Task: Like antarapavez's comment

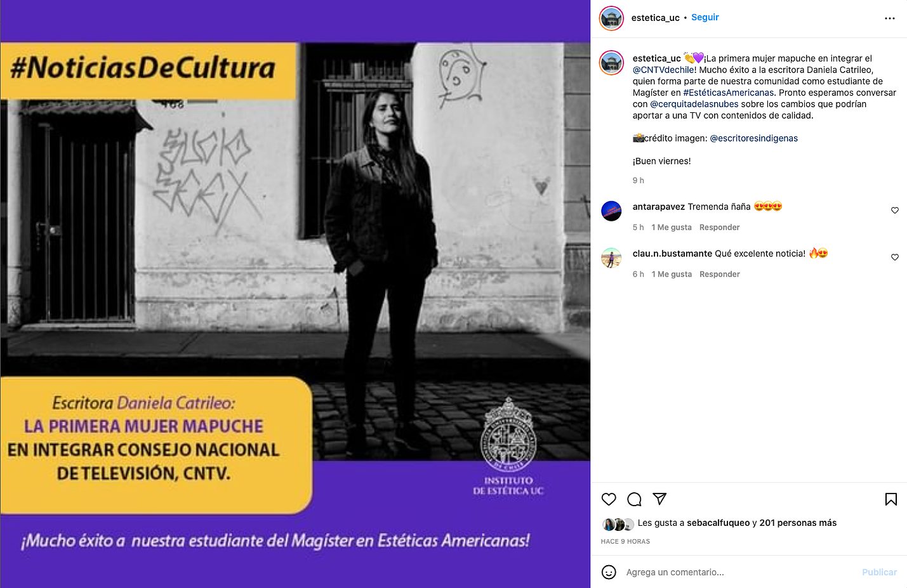Action: pyautogui.click(x=895, y=211)
